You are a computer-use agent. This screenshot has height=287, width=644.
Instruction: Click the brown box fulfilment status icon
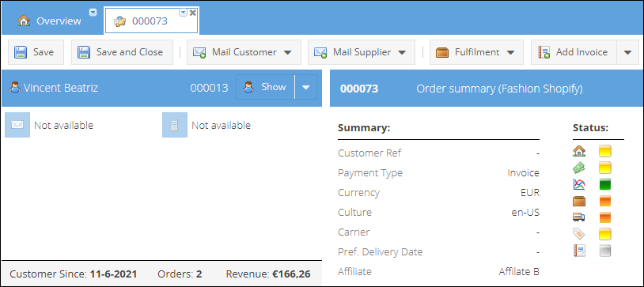coord(578,201)
